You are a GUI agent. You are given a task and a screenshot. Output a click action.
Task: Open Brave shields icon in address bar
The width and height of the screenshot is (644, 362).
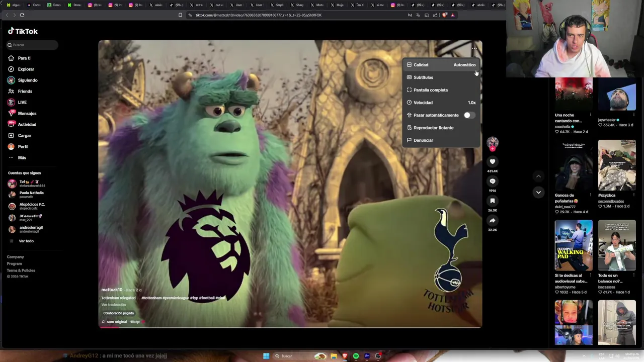(x=444, y=15)
